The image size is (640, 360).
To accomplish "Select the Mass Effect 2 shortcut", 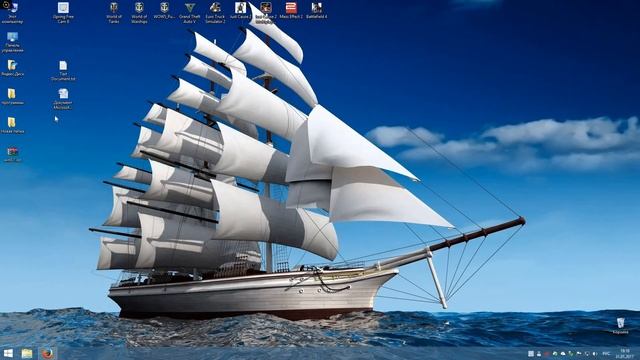I will pos(291,11).
